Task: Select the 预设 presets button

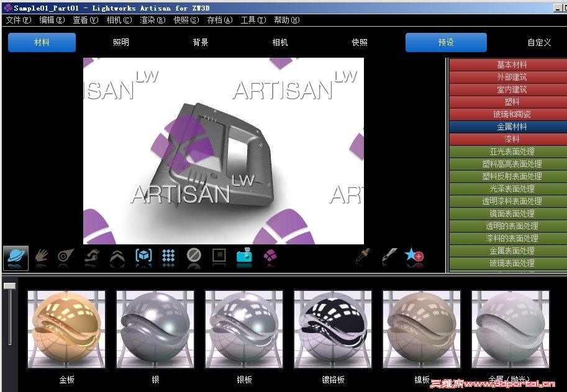Action: click(447, 42)
